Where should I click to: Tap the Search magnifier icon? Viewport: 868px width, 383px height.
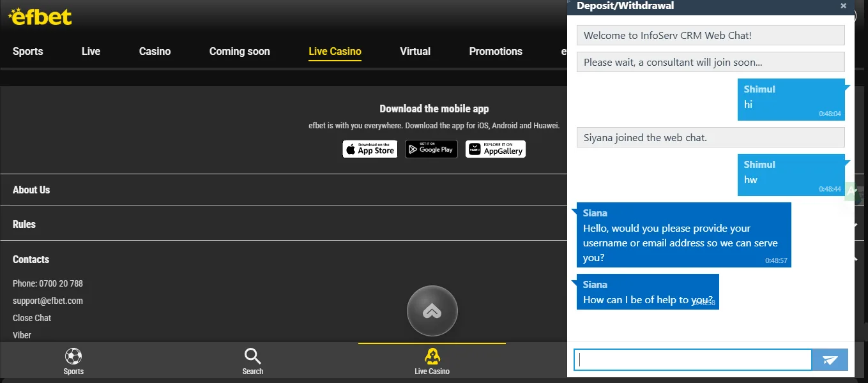click(x=253, y=356)
